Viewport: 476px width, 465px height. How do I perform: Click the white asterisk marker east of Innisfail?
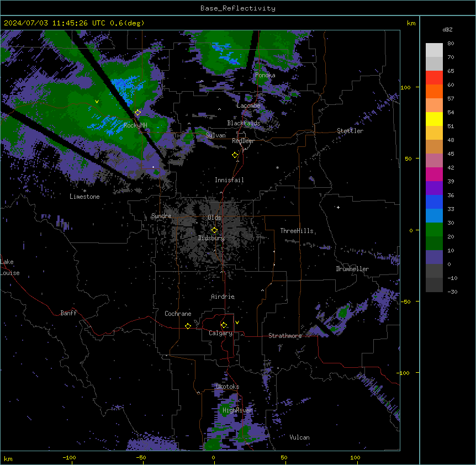click(x=277, y=167)
